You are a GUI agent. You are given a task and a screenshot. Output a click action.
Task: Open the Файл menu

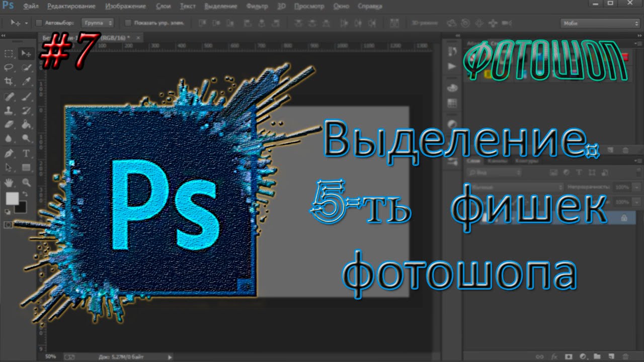point(30,7)
